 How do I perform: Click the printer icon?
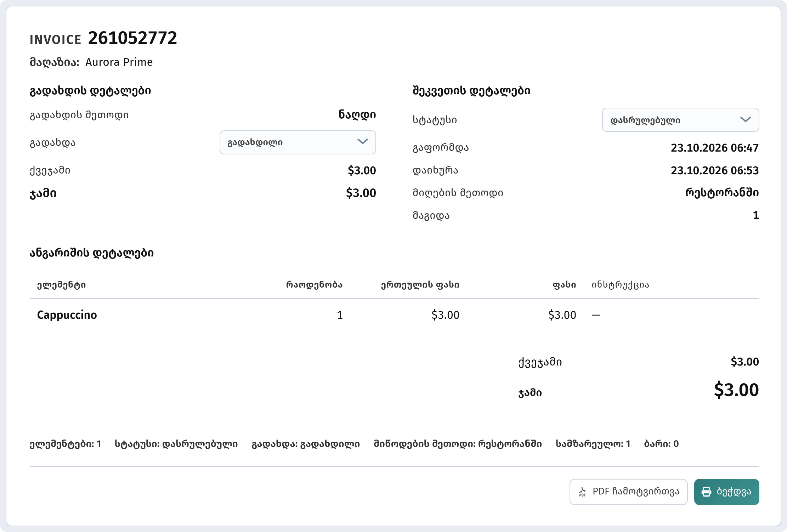pyautogui.click(x=706, y=492)
